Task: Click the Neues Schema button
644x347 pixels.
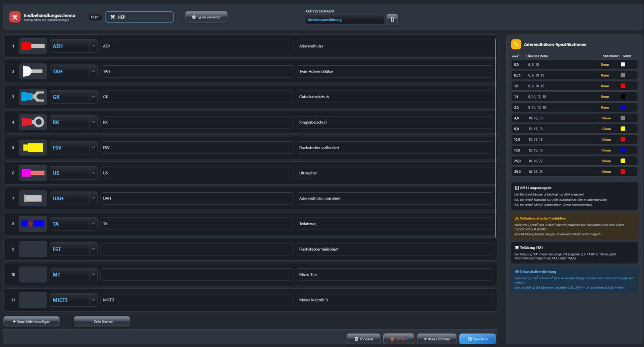Action: point(437,339)
